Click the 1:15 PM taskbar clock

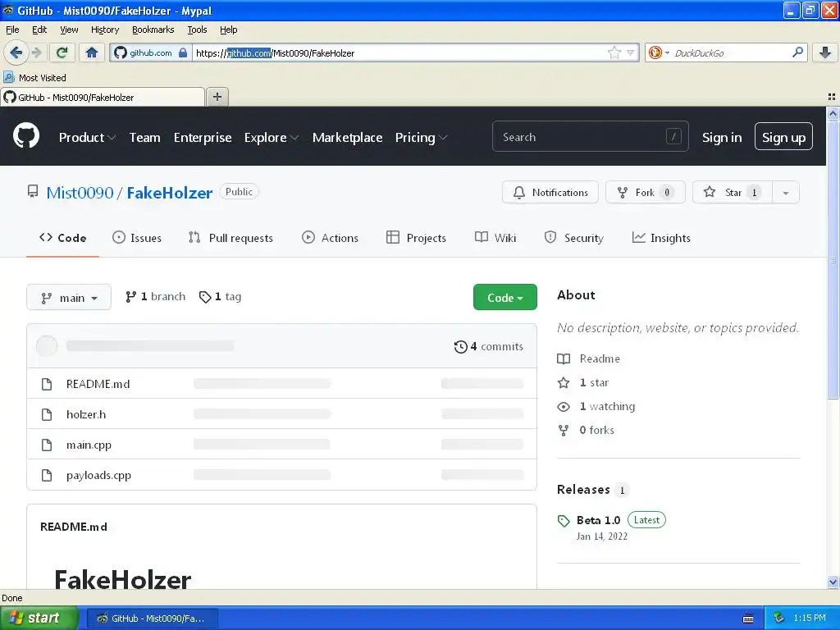(x=810, y=618)
